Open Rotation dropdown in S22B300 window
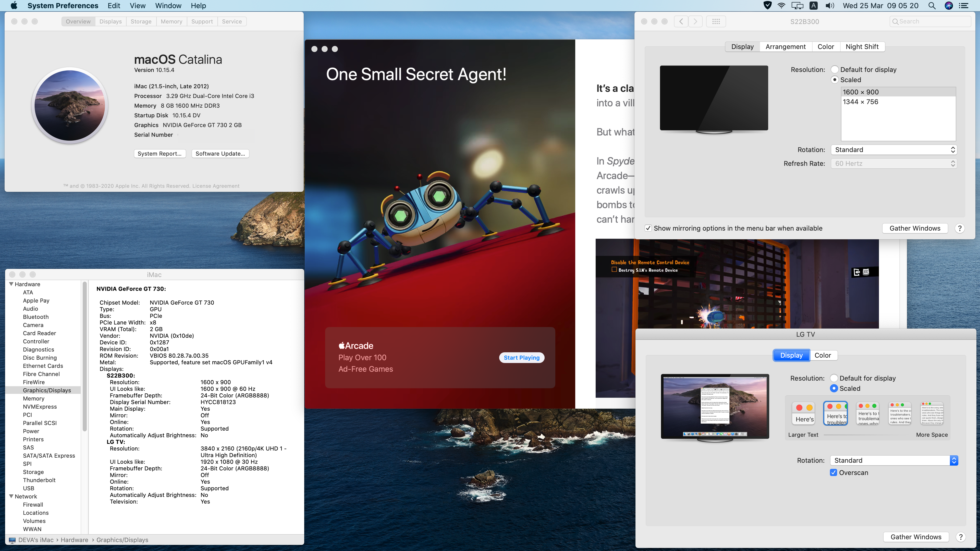 893,150
